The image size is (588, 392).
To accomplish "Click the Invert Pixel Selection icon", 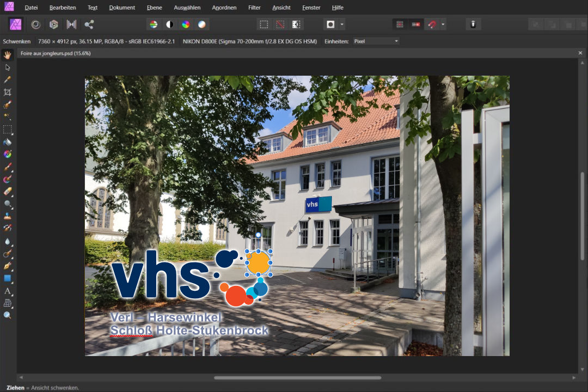I will click(x=296, y=24).
